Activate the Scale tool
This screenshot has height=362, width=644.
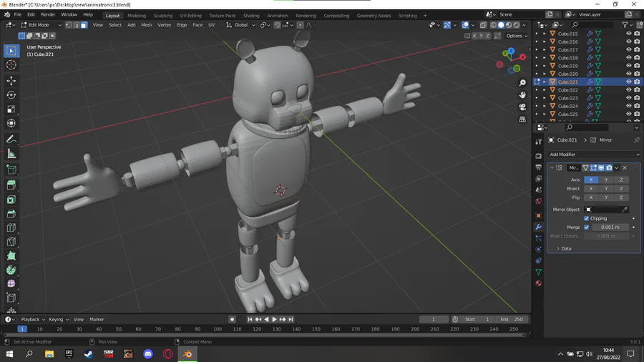point(11,109)
